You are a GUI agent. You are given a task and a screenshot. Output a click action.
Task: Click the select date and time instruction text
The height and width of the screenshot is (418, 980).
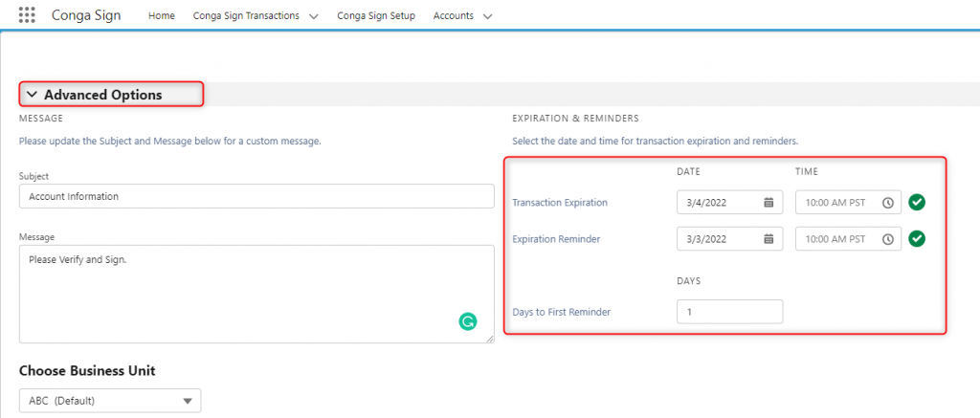[x=655, y=142]
